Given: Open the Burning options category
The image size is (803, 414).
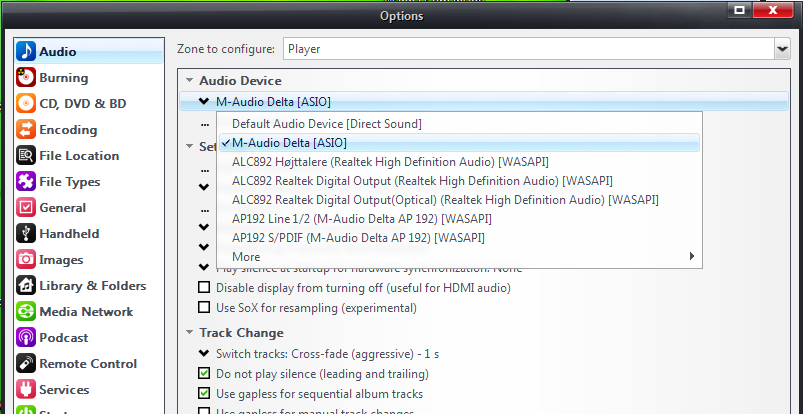Looking at the screenshot, I should tap(89, 77).
